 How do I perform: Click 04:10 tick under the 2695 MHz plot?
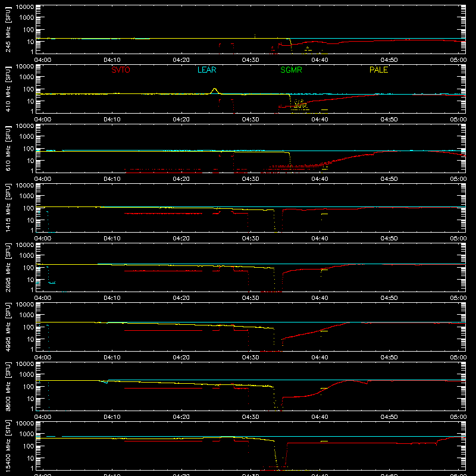tap(112, 298)
